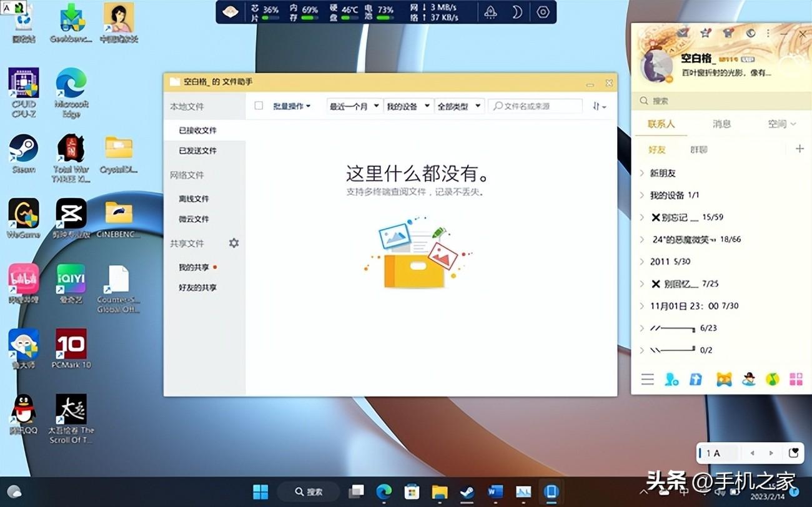Screen dimensions: 812x507
Task: Open the 最近一个月 time filter dropdown
Action: (x=354, y=106)
